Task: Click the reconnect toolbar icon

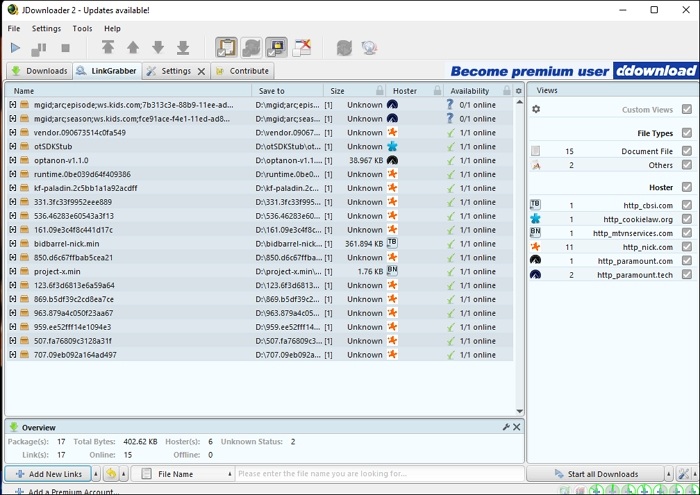Action: 344,48
